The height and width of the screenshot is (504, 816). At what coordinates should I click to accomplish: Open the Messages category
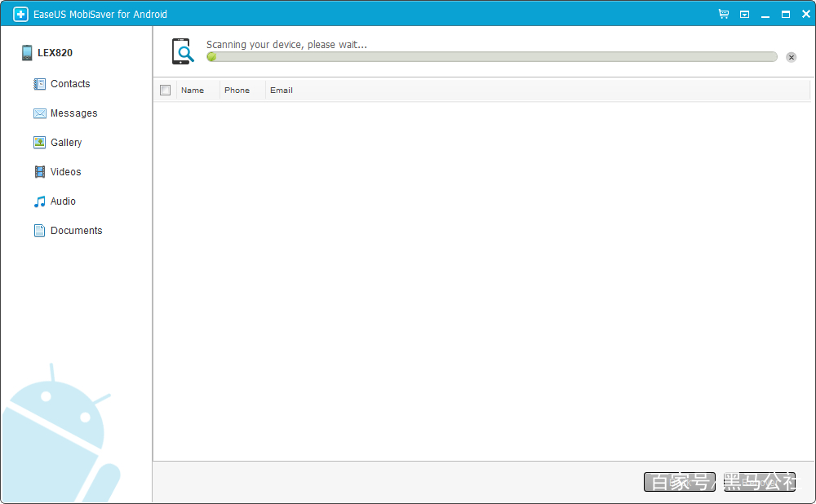coord(74,113)
